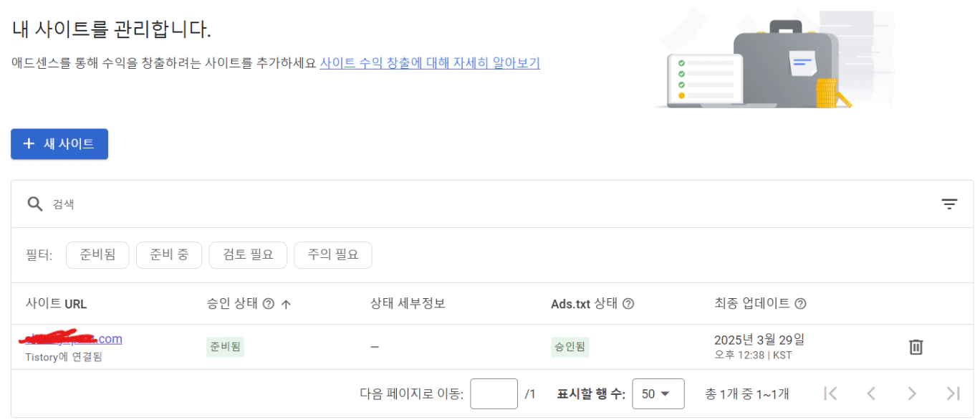Open the rows-per-page dropdown showing 50
Image resolution: width=980 pixels, height=420 pixels.
coord(658,393)
